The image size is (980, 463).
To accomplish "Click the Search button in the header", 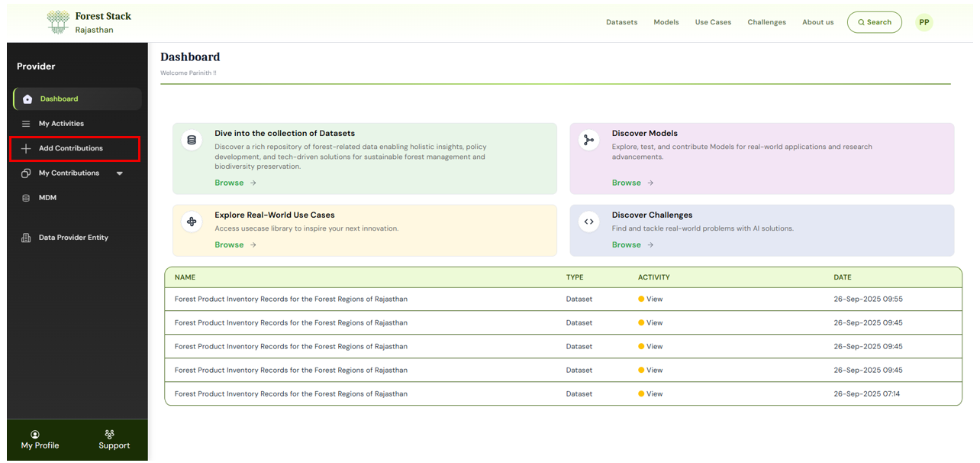I will click(x=874, y=22).
